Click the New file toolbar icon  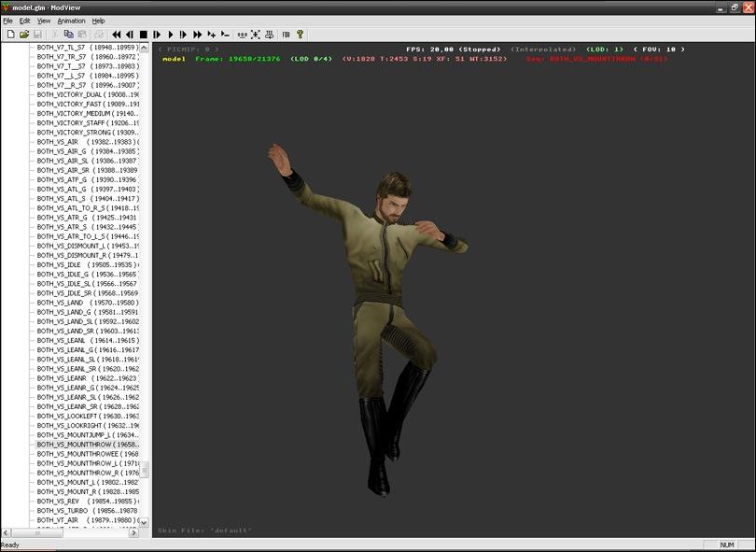pyautogui.click(x=10, y=35)
